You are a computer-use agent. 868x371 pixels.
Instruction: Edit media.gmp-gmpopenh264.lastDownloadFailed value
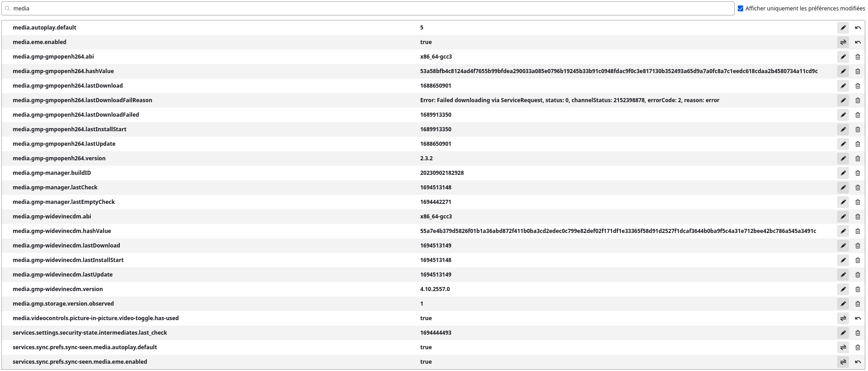[x=843, y=115]
